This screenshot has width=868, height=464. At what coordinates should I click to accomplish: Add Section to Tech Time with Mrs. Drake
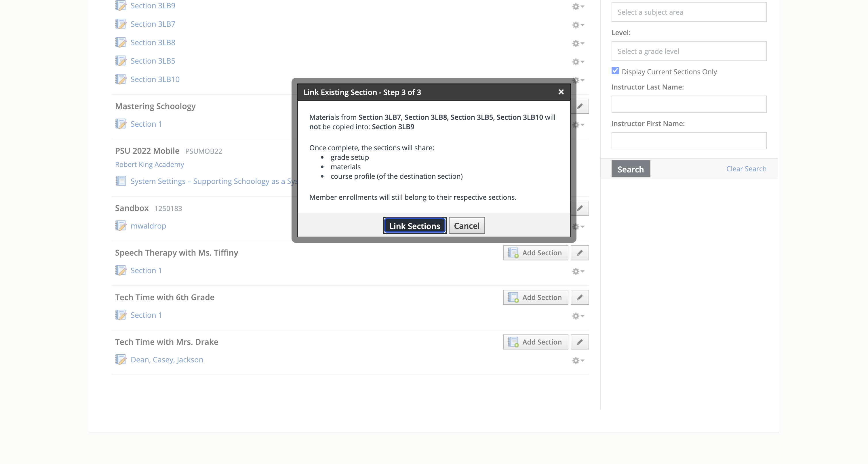pos(535,342)
